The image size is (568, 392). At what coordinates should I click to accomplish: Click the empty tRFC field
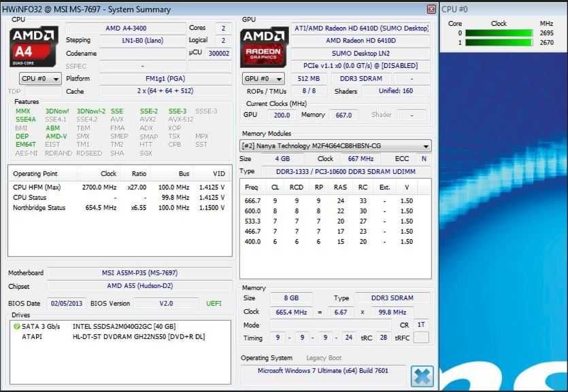tap(421, 338)
